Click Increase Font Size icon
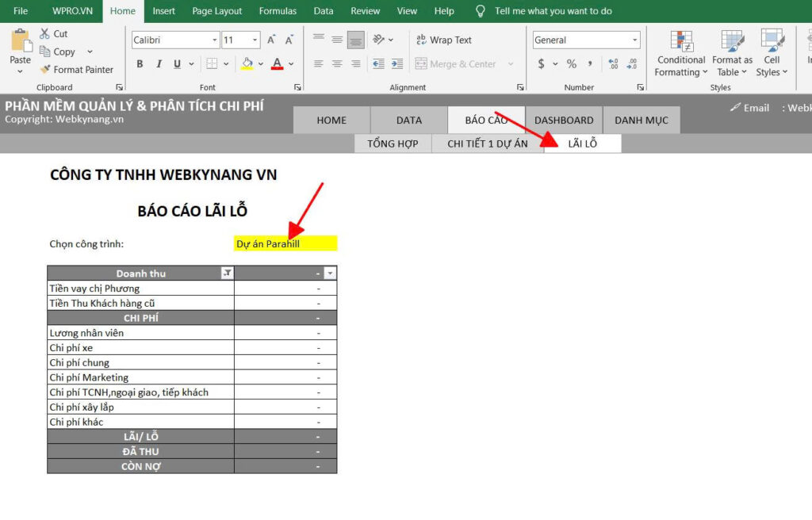Screen dimensions: 812x520 pyautogui.click(x=271, y=40)
